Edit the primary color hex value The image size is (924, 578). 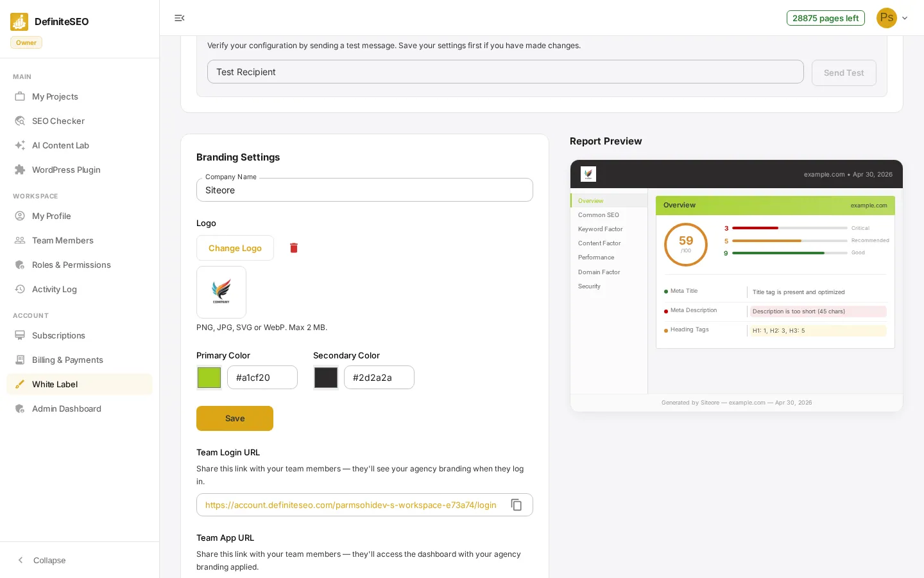[262, 378]
